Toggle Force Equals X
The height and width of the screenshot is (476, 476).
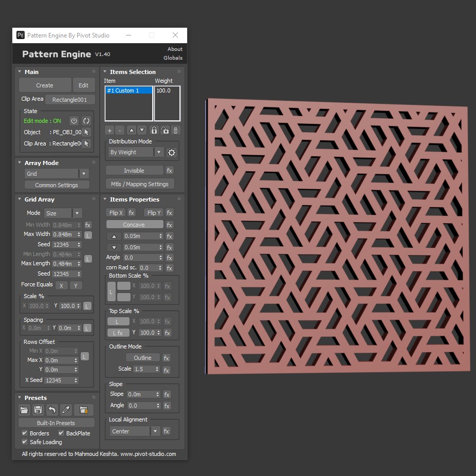(61, 286)
